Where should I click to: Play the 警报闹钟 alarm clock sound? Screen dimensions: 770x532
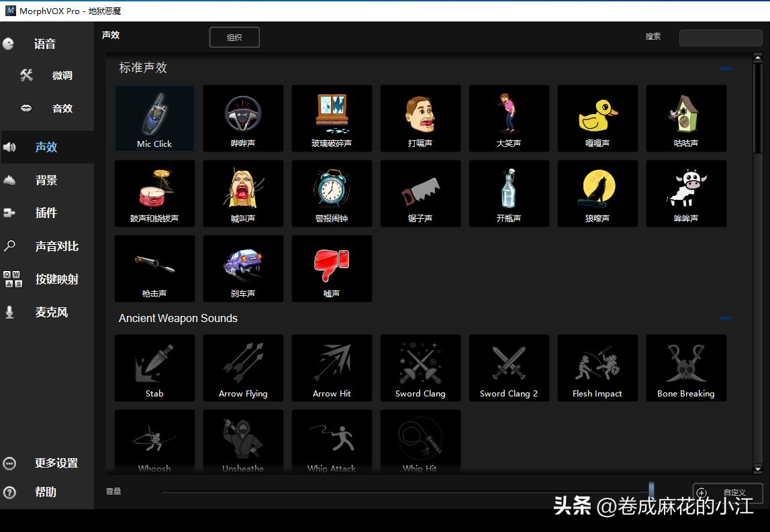332,193
